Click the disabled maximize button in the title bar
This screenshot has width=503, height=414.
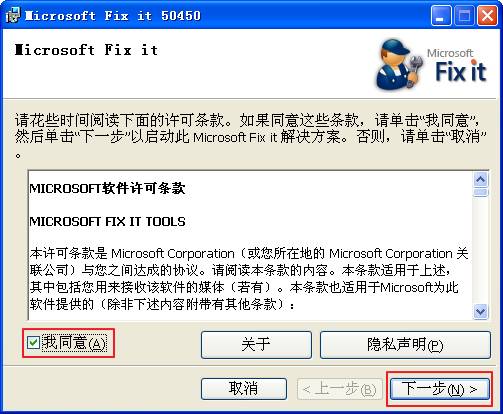[464, 16]
